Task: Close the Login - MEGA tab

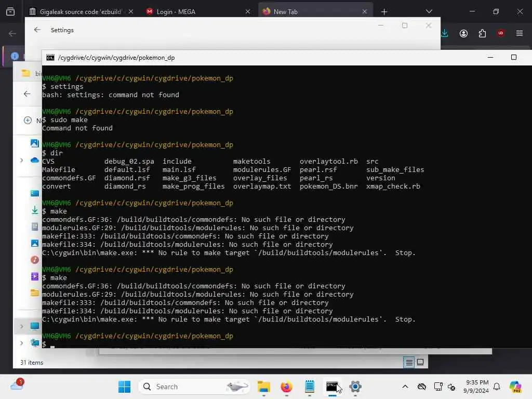Action: coord(248,11)
